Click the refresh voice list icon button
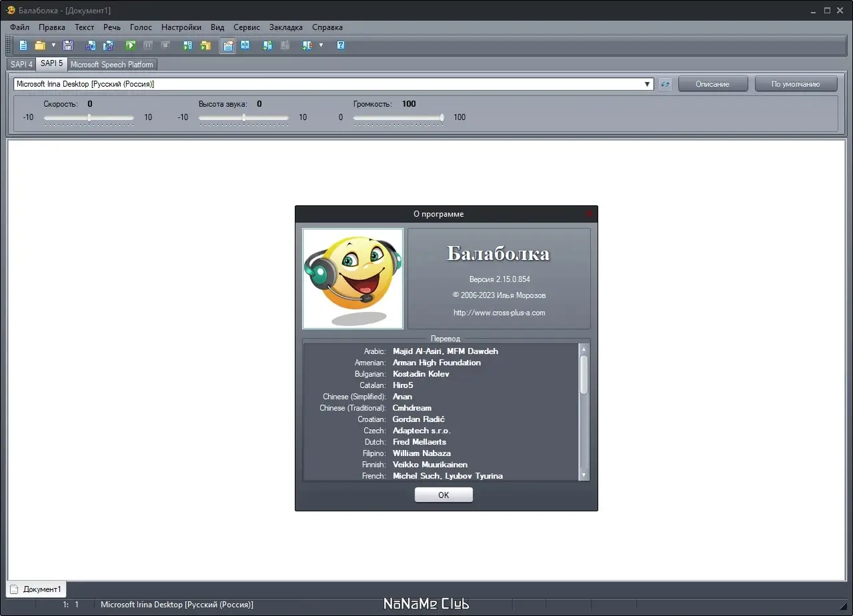853x616 pixels. pos(665,84)
